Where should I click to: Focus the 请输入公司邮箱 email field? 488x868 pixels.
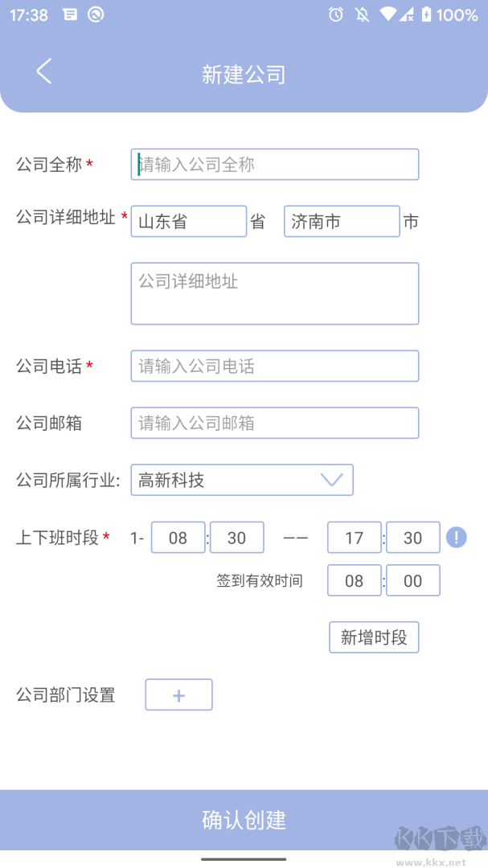coord(274,423)
